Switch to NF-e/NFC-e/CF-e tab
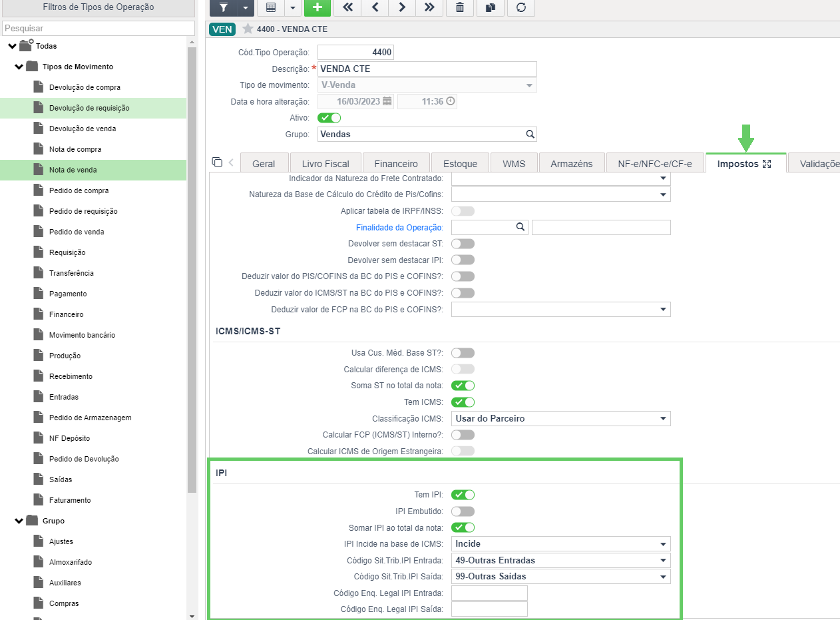Viewport: 840px width, 620px height. tap(655, 164)
